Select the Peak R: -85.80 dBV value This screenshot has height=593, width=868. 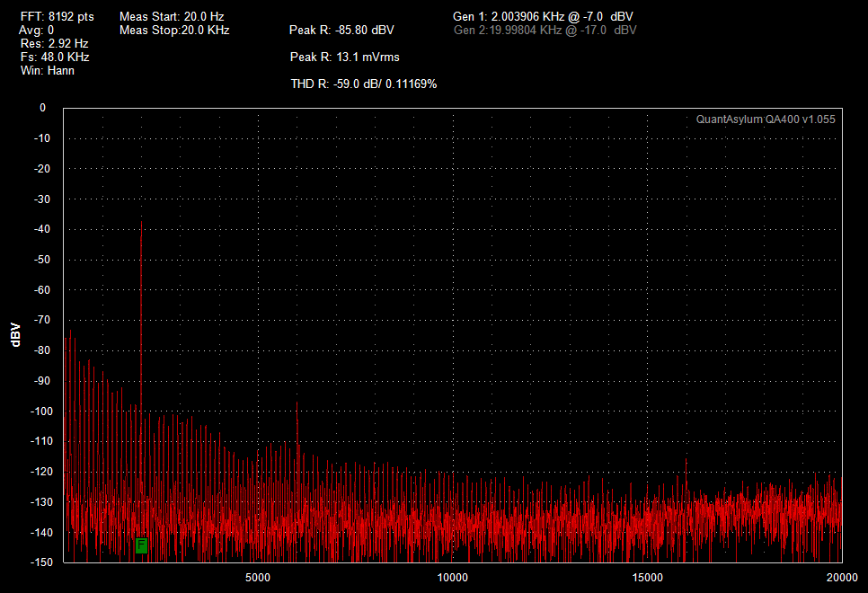point(341,30)
